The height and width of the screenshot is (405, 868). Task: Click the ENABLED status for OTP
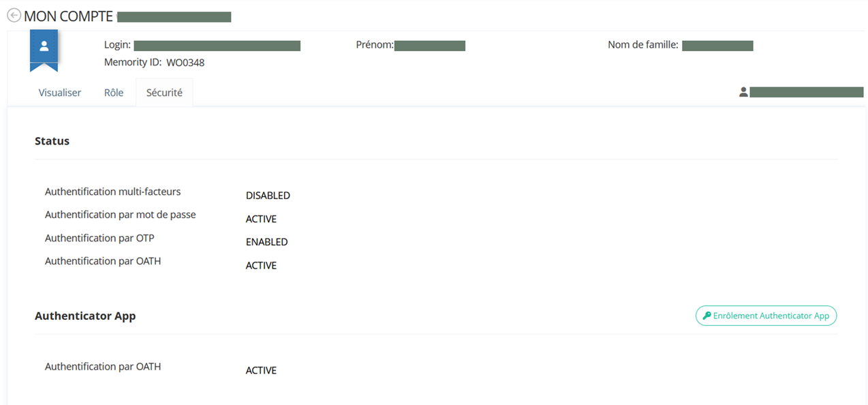coord(266,242)
